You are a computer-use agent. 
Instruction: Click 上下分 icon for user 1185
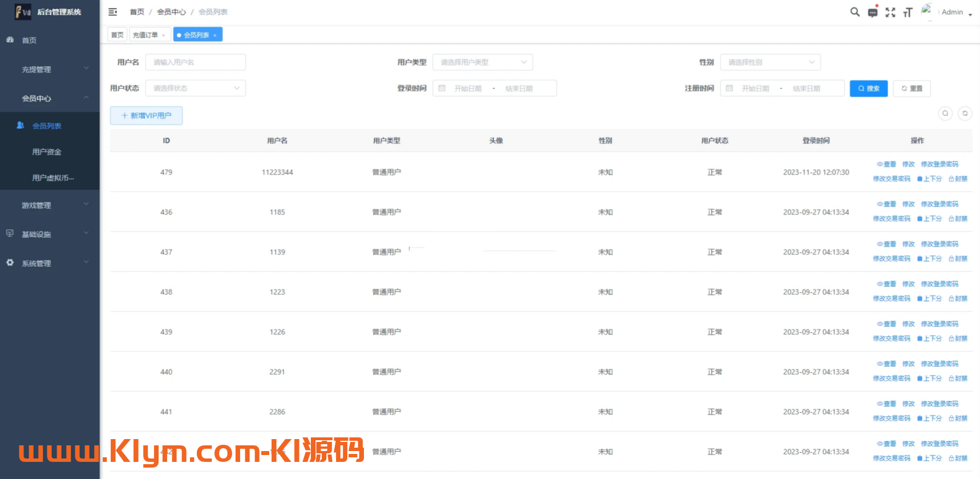tap(920, 219)
